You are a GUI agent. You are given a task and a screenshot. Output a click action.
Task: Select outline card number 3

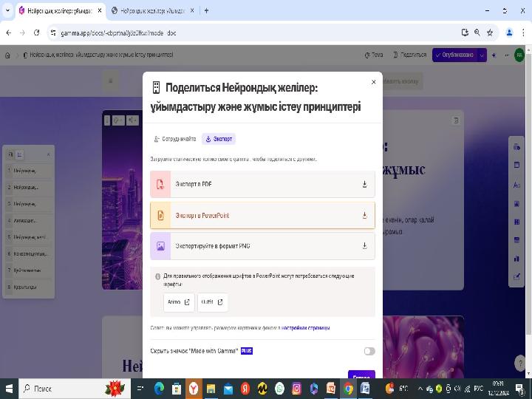(29, 204)
